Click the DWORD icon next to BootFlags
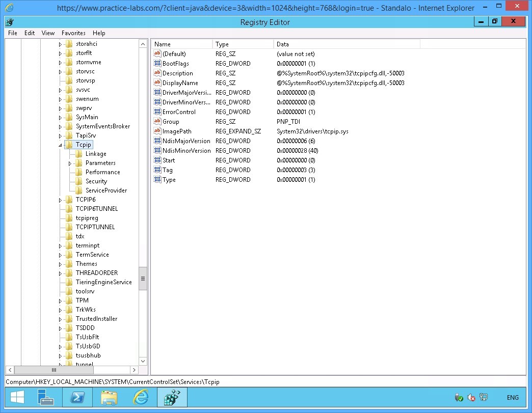532x413 pixels. pyautogui.click(x=157, y=64)
